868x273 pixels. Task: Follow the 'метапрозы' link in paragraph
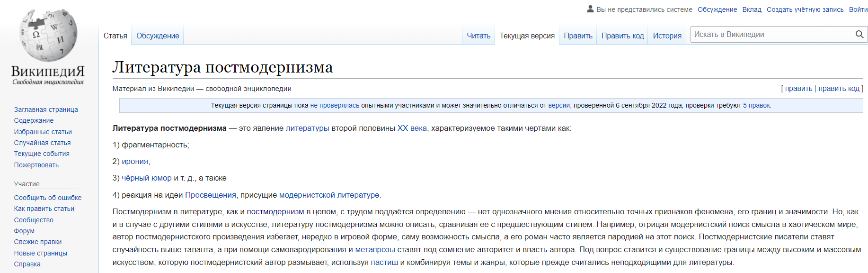coord(375,250)
